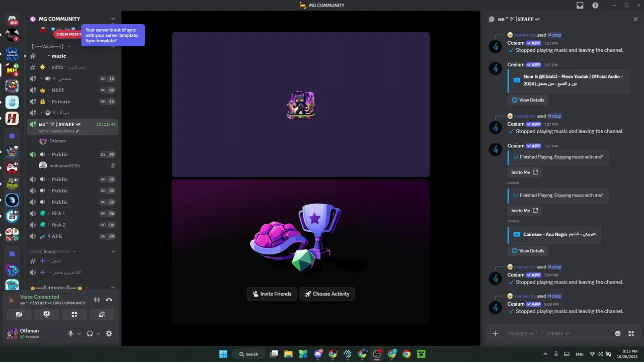Viewport: 644px width, 362px height.
Task: Disconnect from voice with the hang-up icon
Action: (109, 300)
